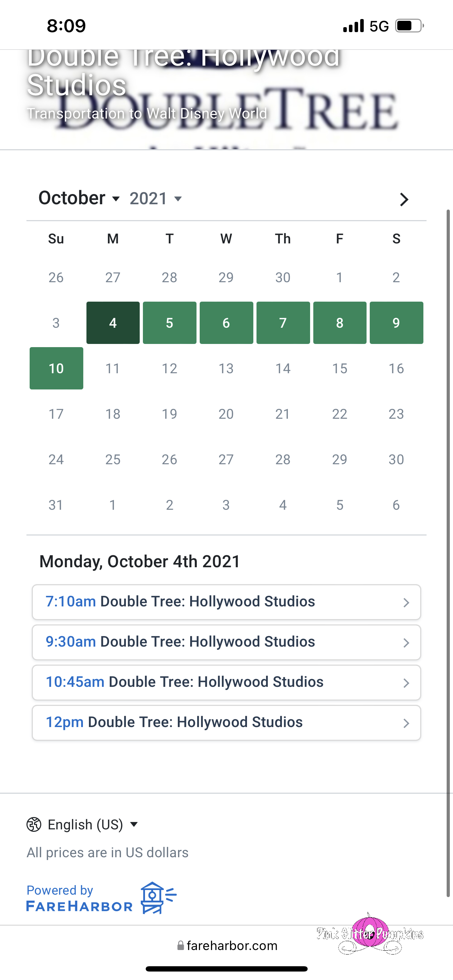Click the globe language icon
This screenshot has height=980, width=453.
(x=34, y=824)
